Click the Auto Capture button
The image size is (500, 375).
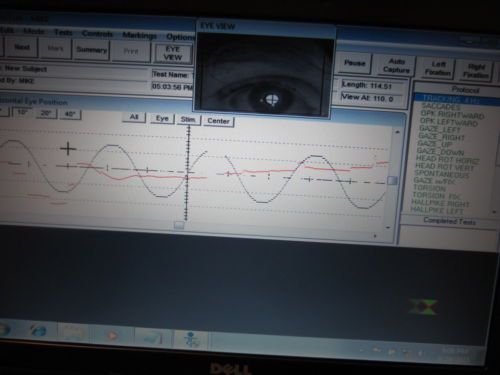[396, 66]
